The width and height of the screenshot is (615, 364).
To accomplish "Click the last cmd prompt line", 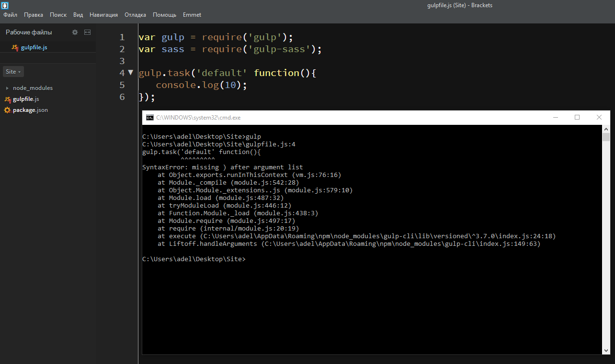I will click(x=194, y=259).
